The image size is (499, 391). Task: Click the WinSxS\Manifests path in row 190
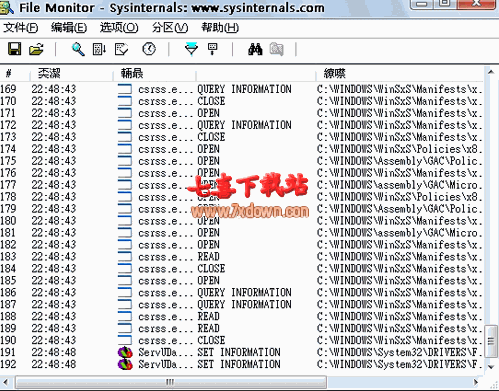pyautogui.click(x=399, y=340)
